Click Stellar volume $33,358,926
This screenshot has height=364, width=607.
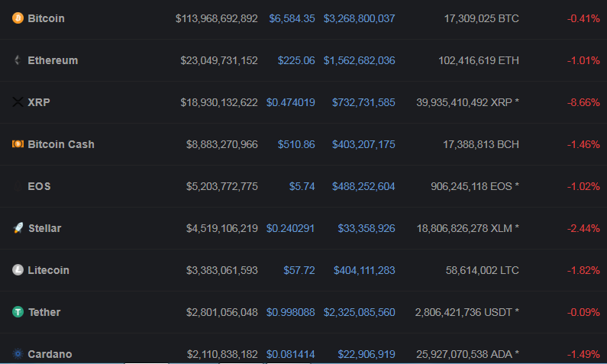366,228
